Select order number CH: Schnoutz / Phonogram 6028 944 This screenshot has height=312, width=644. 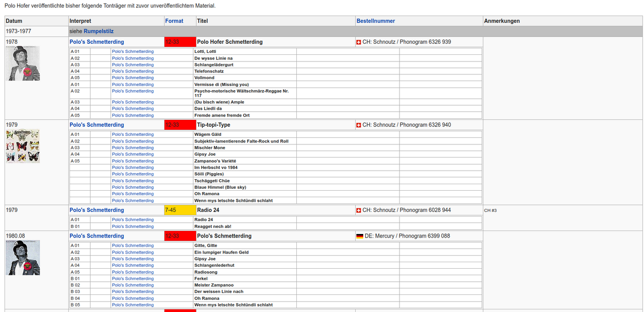(407, 210)
